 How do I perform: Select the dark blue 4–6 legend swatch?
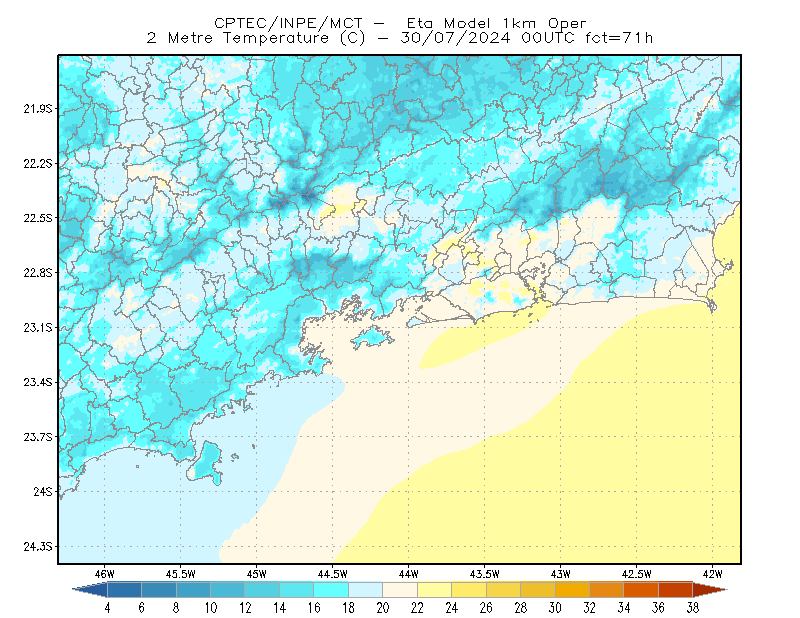coord(124,590)
